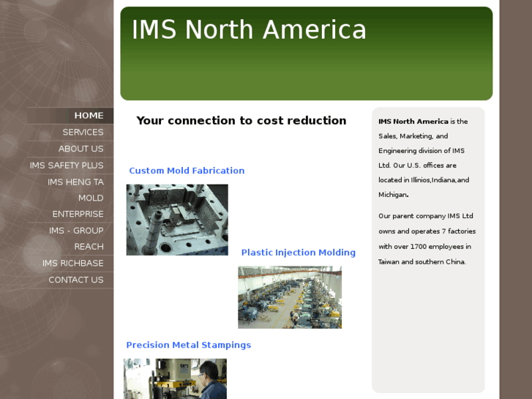Image resolution: width=532 pixels, height=399 pixels.
Task: Navigate to IMS - GROUP REACH
Action: click(70, 239)
